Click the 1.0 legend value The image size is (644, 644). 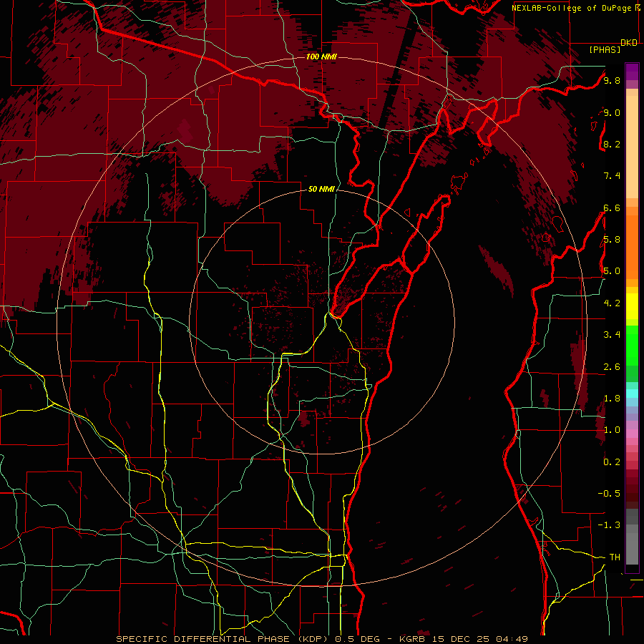point(612,430)
